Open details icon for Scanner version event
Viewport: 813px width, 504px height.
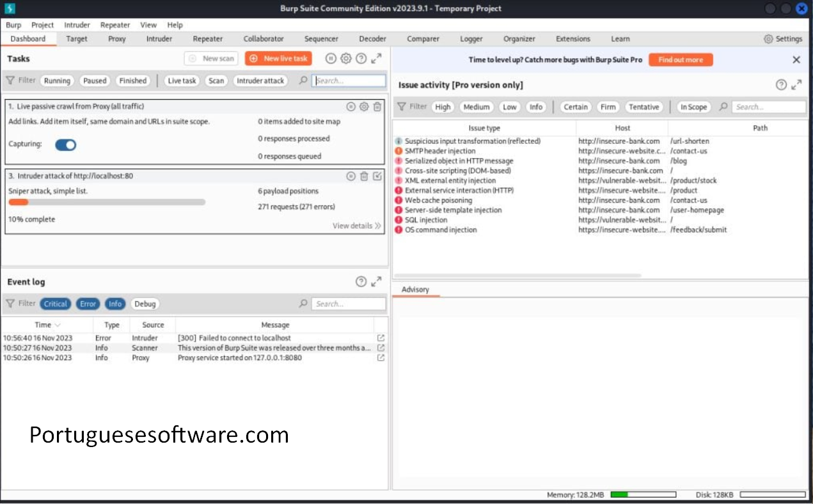point(381,348)
